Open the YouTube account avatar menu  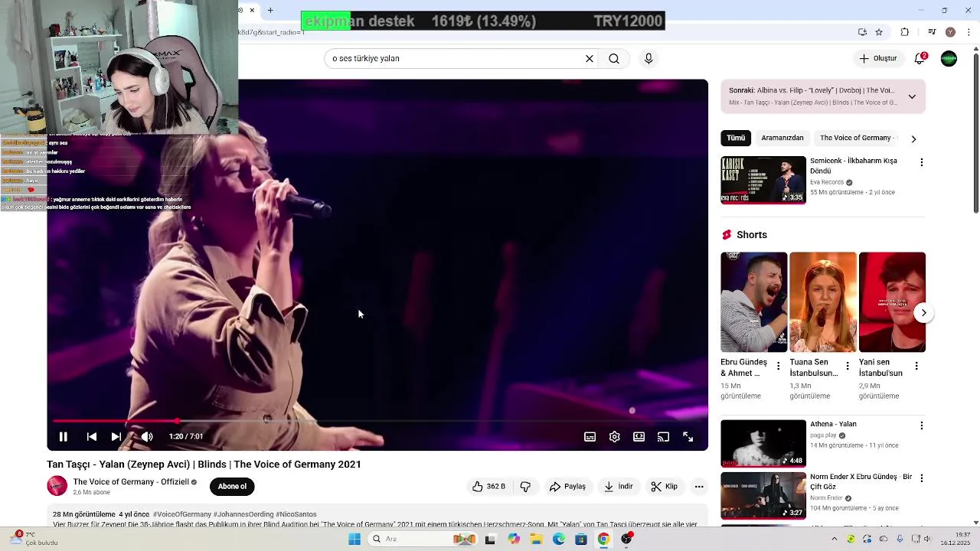949,58
